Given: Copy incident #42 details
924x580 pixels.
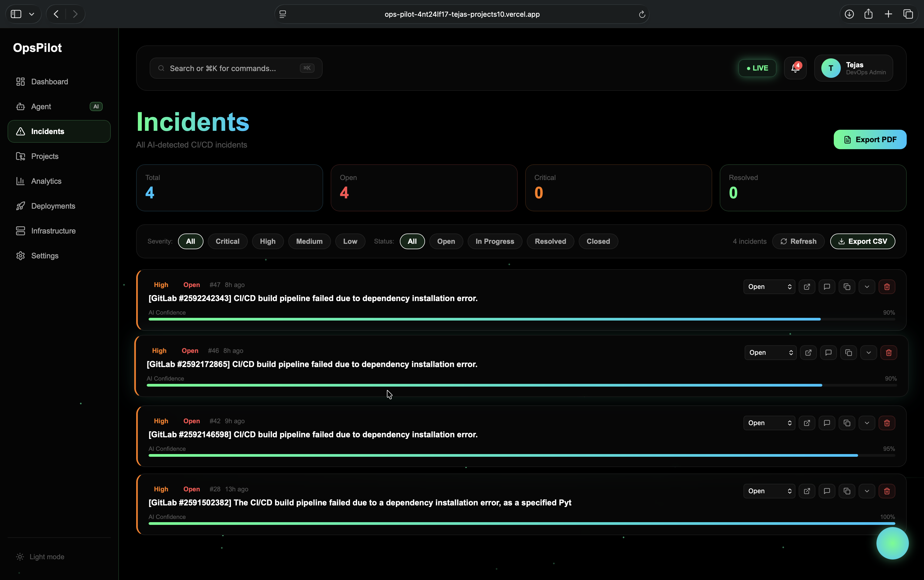Looking at the screenshot, I should coord(846,423).
